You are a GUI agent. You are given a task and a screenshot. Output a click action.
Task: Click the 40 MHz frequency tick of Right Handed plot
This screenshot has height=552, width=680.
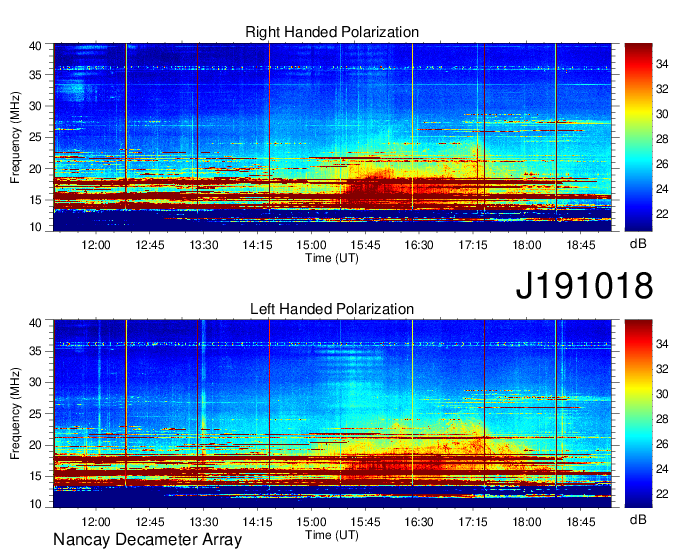35,46
